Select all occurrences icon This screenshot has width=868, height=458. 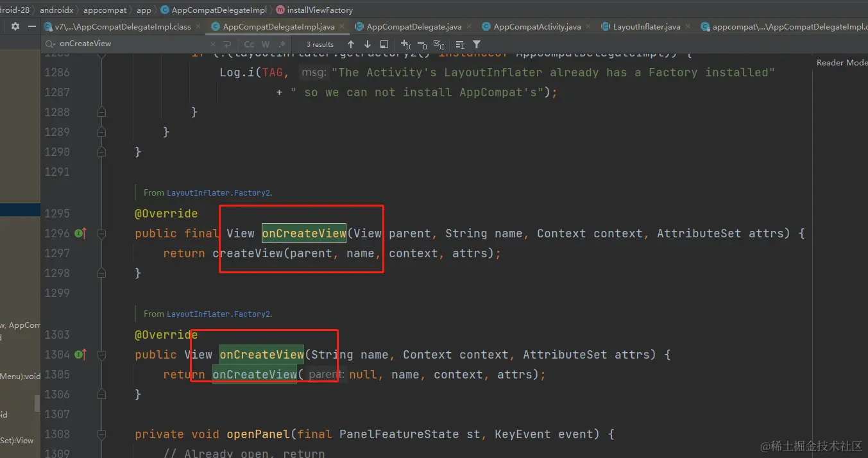pos(439,44)
